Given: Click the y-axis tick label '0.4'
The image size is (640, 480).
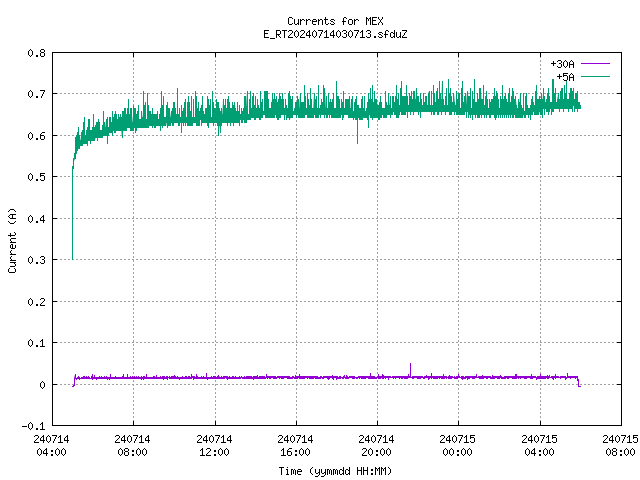Looking at the screenshot, I should (36, 219).
